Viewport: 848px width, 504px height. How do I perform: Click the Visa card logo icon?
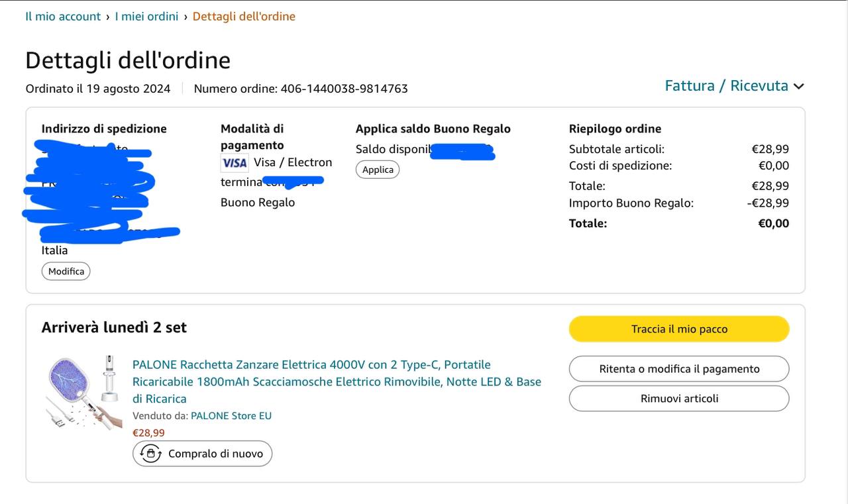[x=235, y=162]
